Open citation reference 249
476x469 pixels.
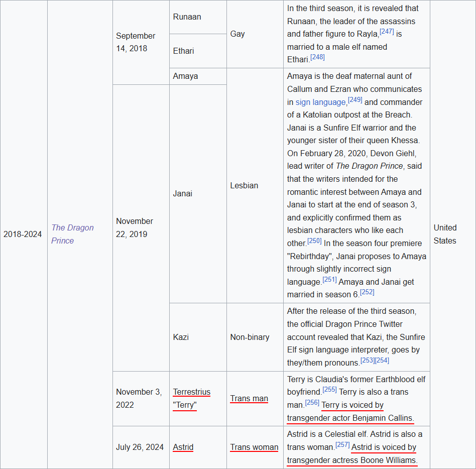pos(355,99)
